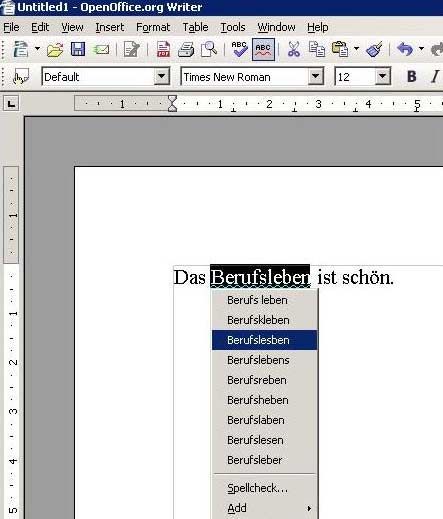Click the Copy icon
This screenshot has width=443, height=519.
(317, 49)
